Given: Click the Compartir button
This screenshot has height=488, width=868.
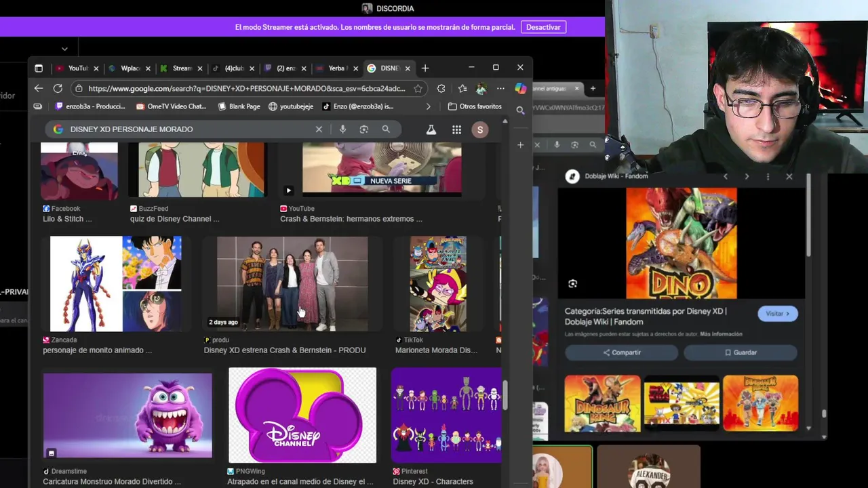Looking at the screenshot, I should click(x=622, y=352).
